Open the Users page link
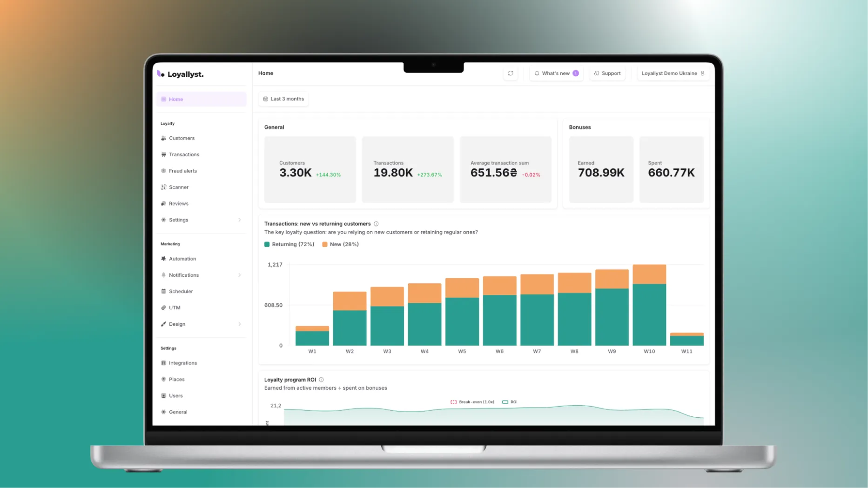868x488 pixels. click(x=201, y=395)
